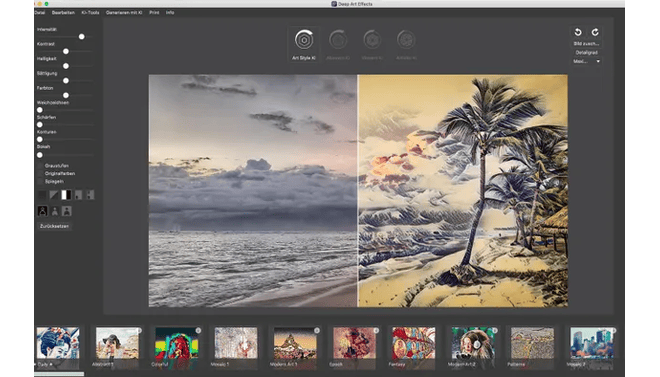Click the Bokeh slider handle
This screenshot has width=660, height=377.
(x=40, y=155)
